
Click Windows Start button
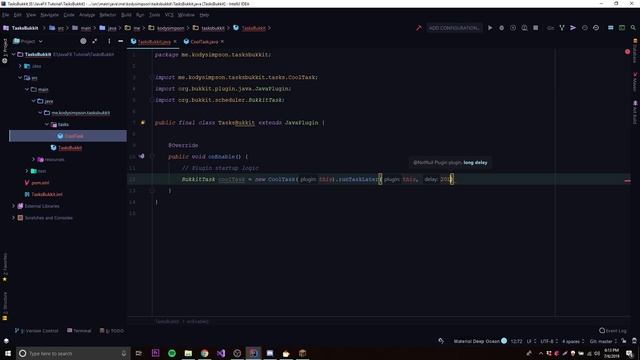coord(8,353)
